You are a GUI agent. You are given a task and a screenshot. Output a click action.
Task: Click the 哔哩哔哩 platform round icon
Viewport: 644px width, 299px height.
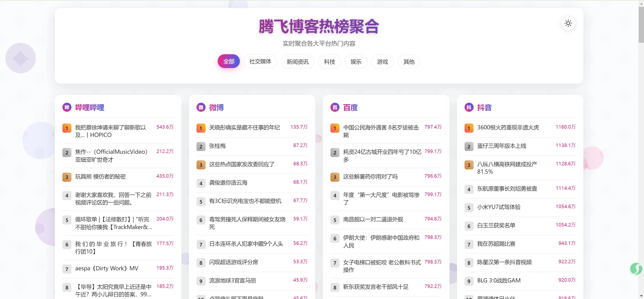(67, 107)
